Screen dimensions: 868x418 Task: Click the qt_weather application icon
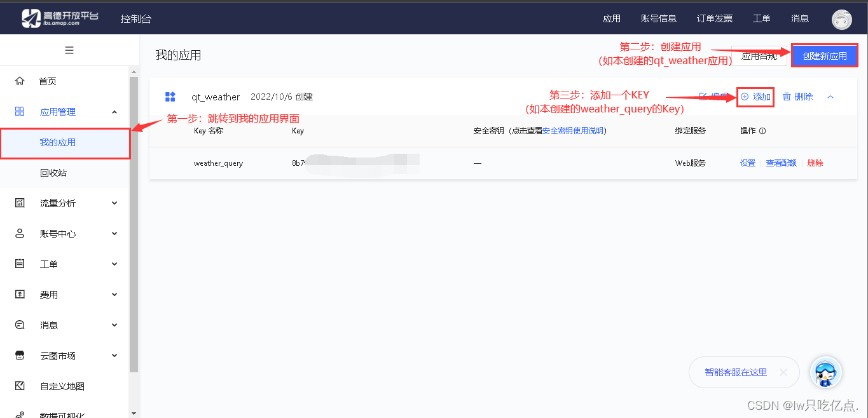coord(170,97)
